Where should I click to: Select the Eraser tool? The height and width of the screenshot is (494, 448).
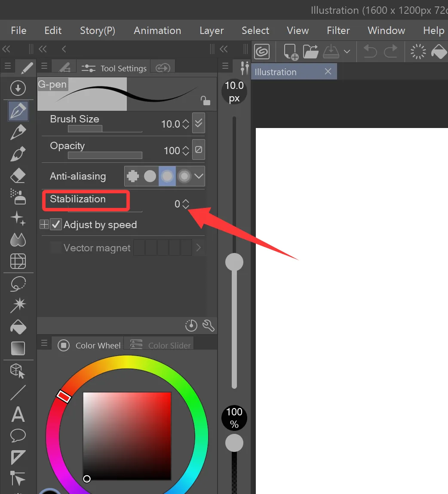point(18,176)
